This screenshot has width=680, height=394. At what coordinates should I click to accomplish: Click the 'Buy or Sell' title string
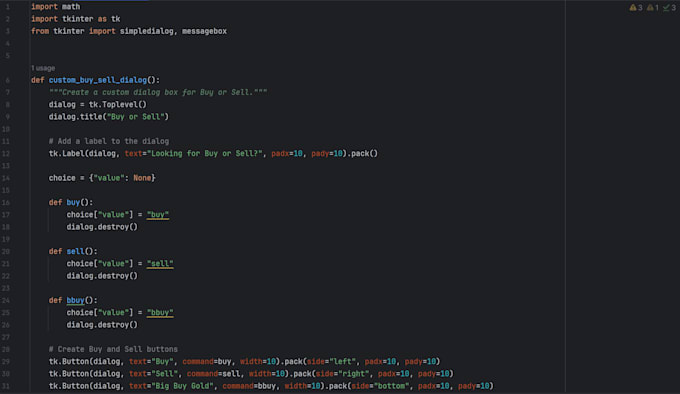pos(135,117)
